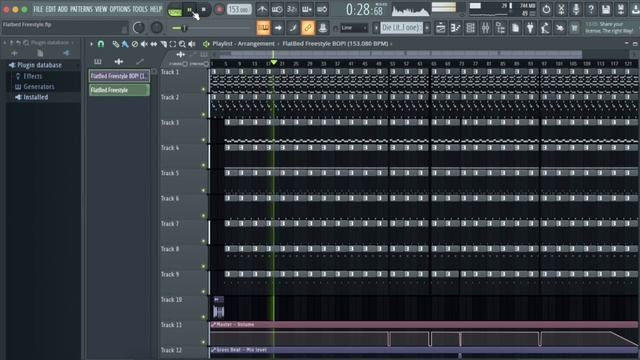Screen dimensions: 640x360
Task: Open the TOOLS menu
Action: (140, 9)
